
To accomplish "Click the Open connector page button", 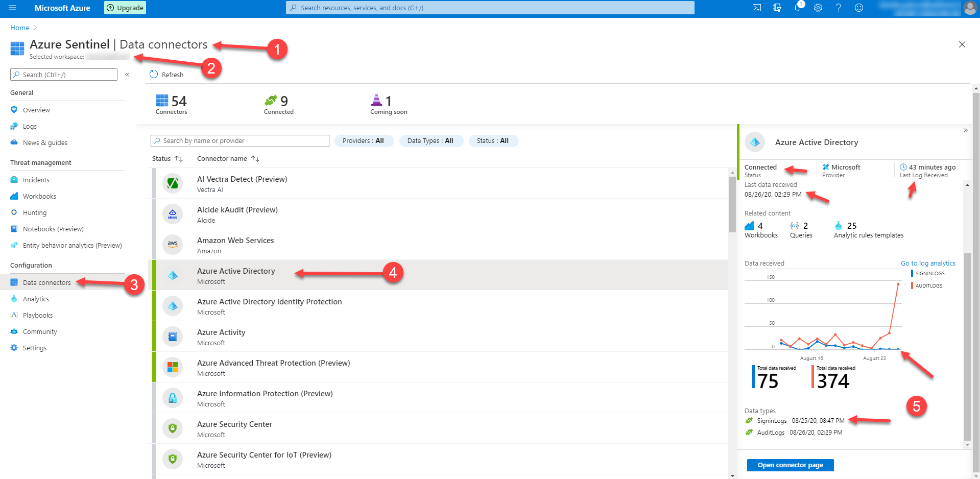I will click(790, 465).
